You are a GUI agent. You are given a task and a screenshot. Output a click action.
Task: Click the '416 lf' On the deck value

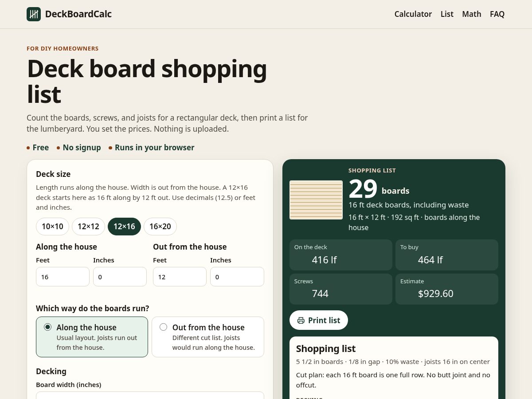pyautogui.click(x=324, y=260)
